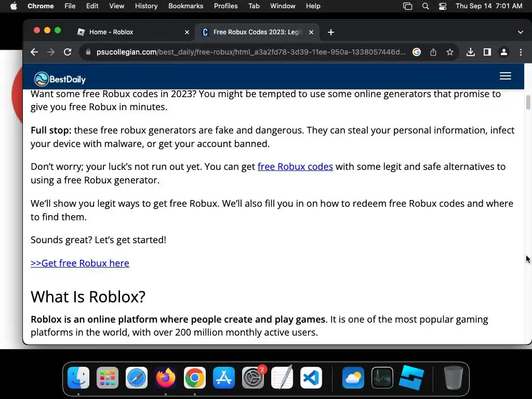
Task: Click the Chrome icon in the dock
Action: tap(195, 378)
